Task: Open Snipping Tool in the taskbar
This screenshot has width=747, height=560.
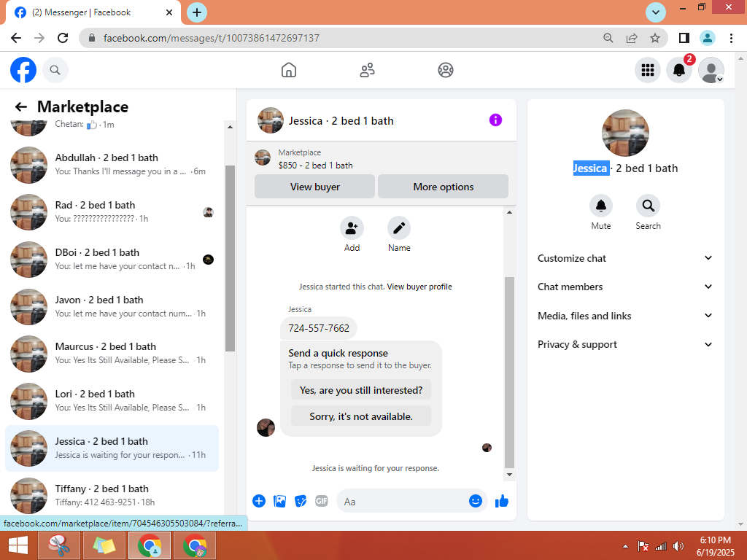Action: (58, 545)
